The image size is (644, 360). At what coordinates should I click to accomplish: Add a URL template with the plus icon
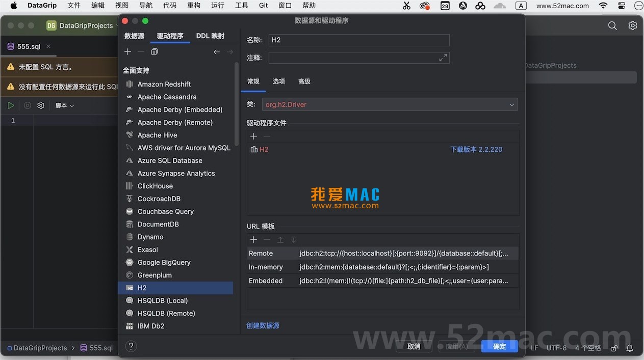click(x=253, y=240)
